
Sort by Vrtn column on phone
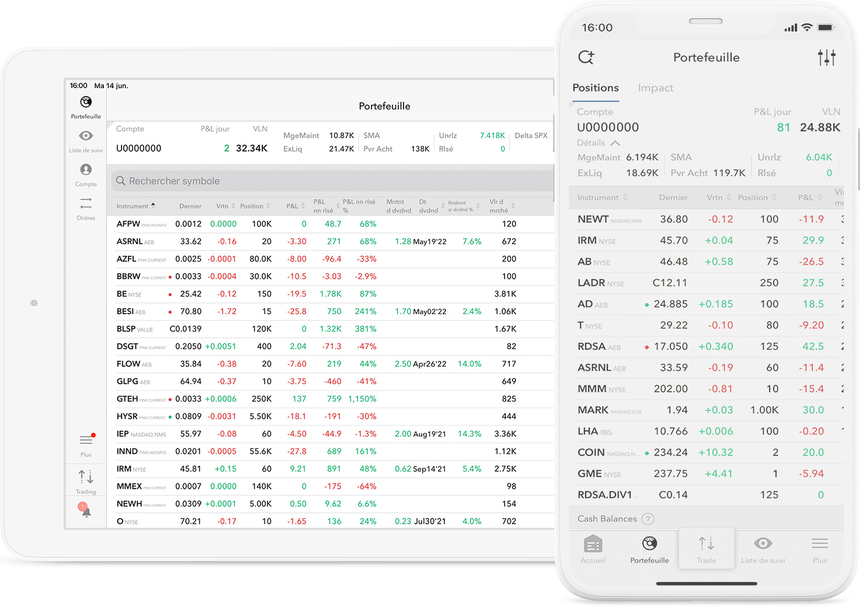click(x=718, y=198)
